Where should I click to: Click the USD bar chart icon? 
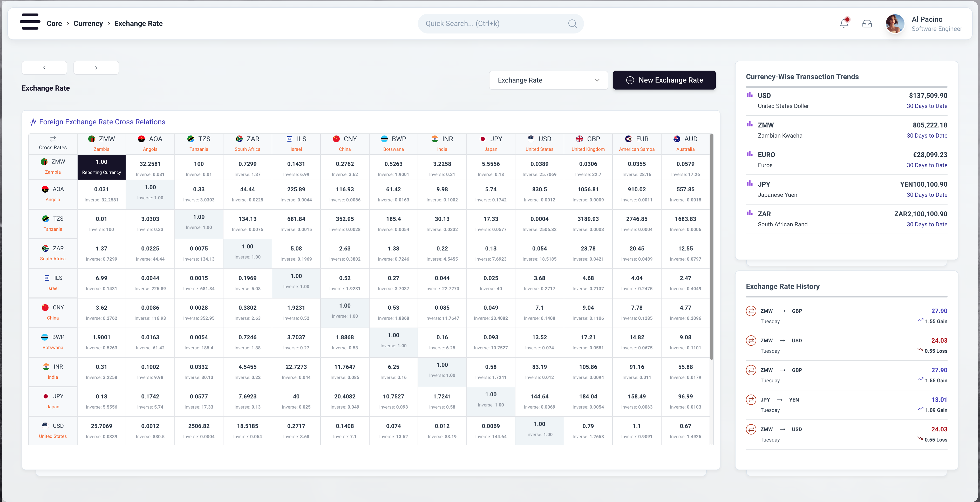point(750,95)
